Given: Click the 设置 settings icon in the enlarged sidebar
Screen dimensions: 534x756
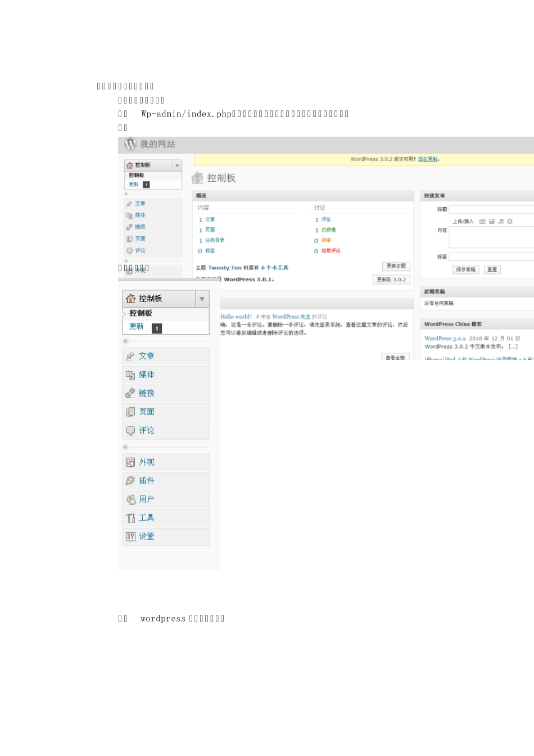Looking at the screenshot, I should (x=130, y=537).
